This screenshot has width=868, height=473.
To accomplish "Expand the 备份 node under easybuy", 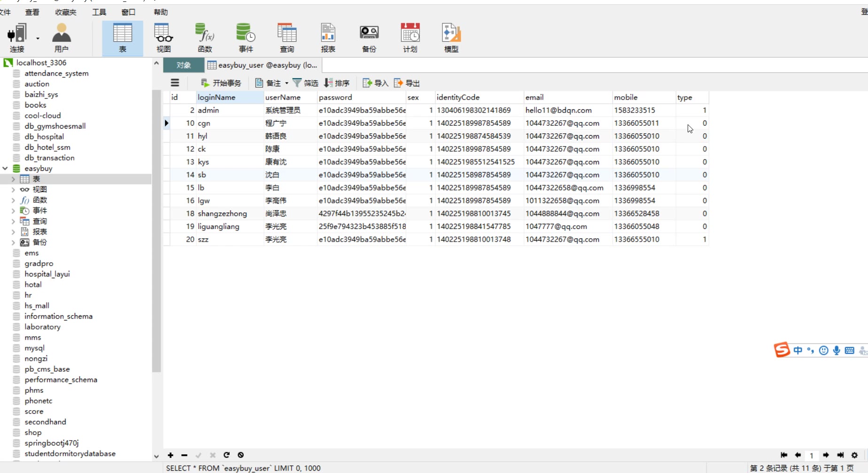I will tap(13, 242).
